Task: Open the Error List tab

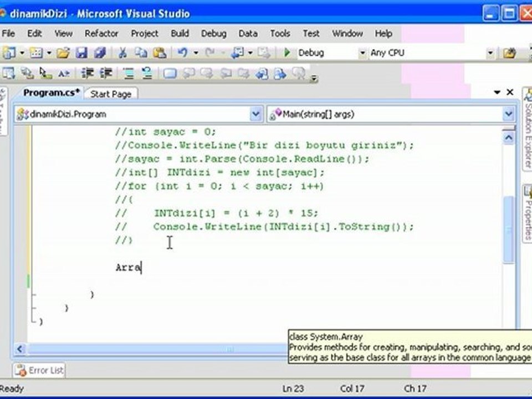Action: [x=39, y=370]
